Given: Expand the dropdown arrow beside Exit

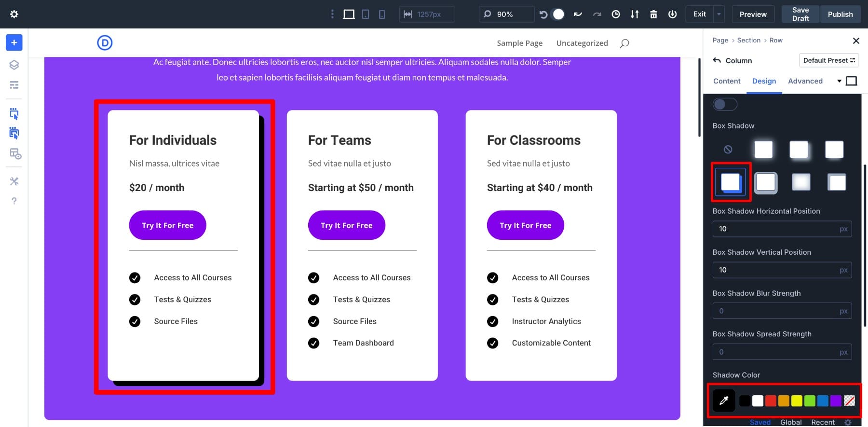Looking at the screenshot, I should coord(719,14).
